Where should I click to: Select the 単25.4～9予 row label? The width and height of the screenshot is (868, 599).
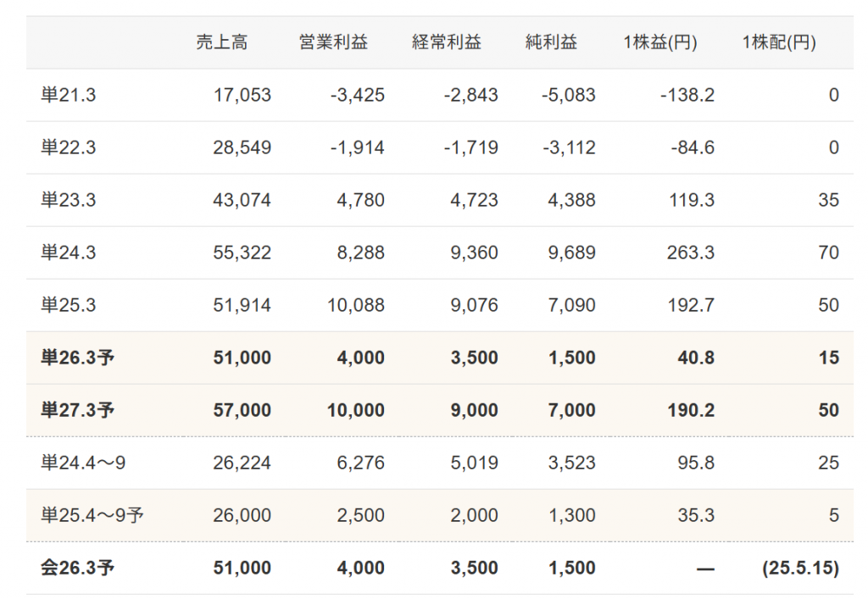point(92,515)
